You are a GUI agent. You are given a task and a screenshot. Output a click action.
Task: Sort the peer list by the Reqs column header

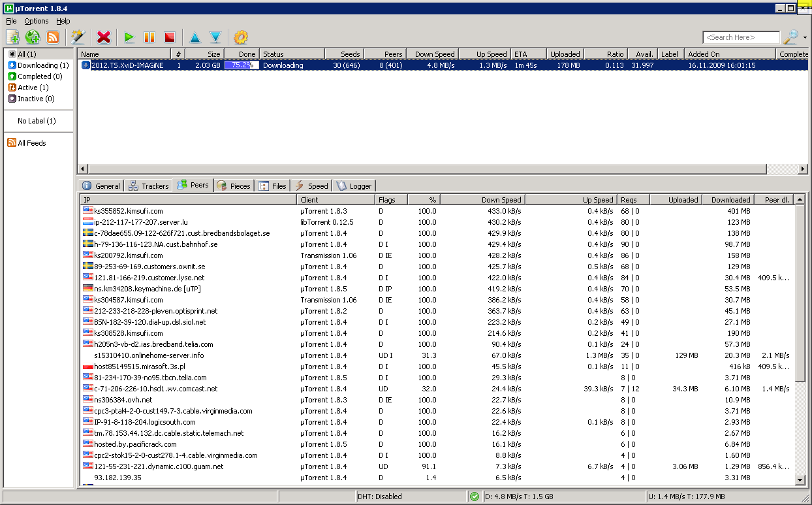point(633,200)
